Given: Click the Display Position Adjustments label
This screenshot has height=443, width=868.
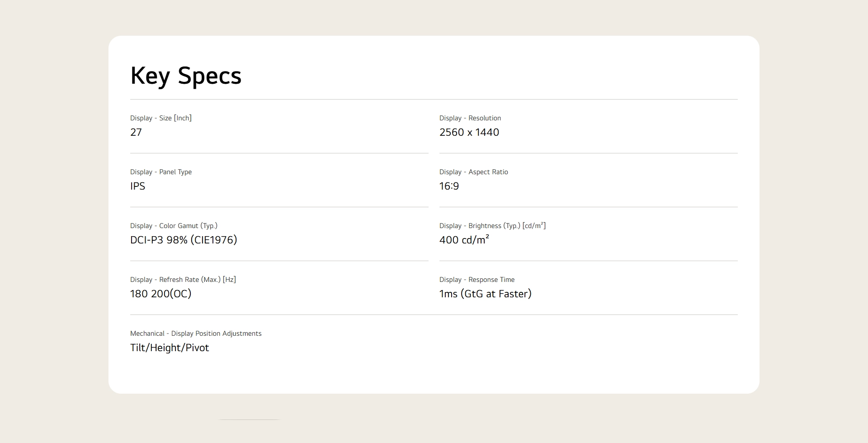Looking at the screenshot, I should point(196,333).
